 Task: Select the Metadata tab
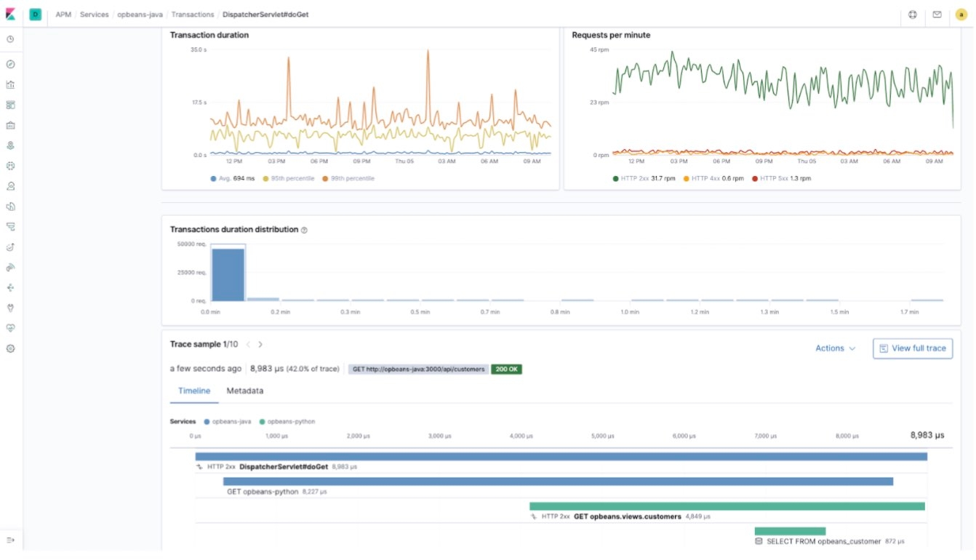[x=245, y=391]
